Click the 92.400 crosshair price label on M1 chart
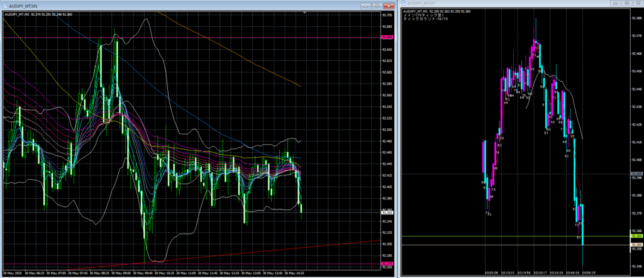644x278 pixels. (x=637, y=174)
